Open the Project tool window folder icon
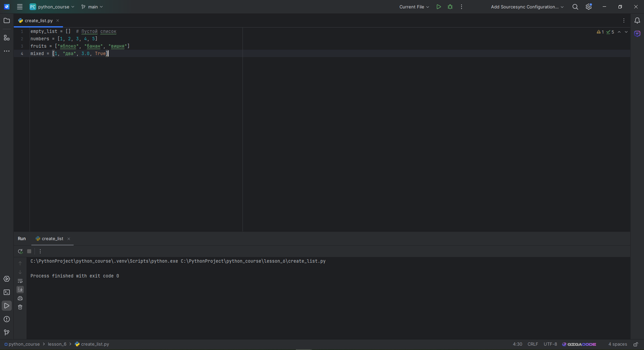This screenshot has width=644, height=350. pos(6,20)
